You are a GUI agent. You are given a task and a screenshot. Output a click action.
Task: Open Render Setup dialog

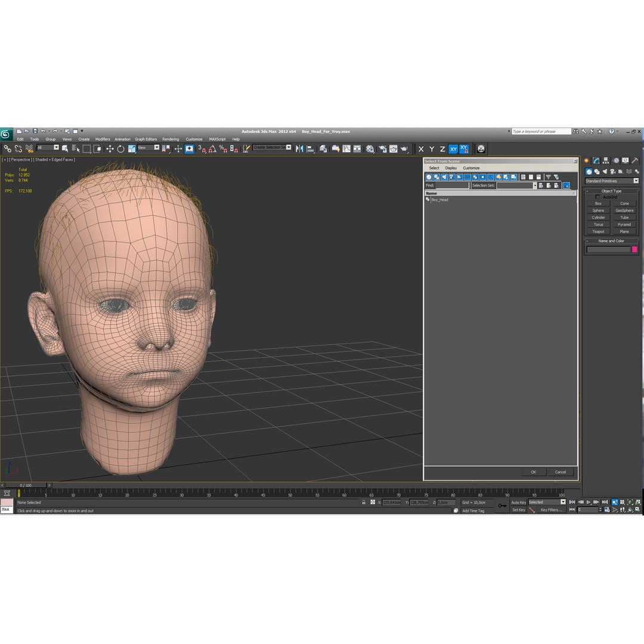(x=383, y=148)
